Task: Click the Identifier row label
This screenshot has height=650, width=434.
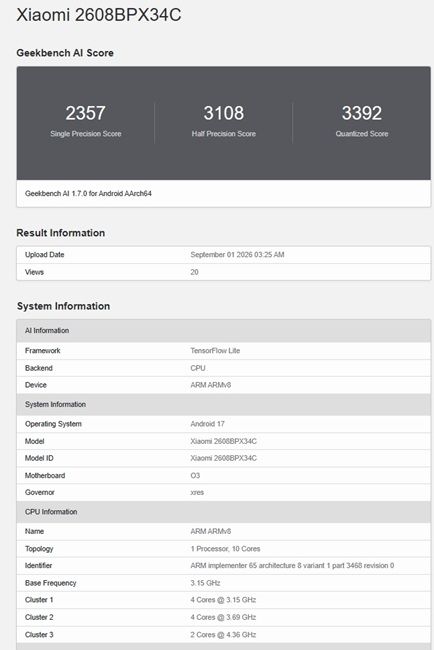Action: pyautogui.click(x=39, y=565)
